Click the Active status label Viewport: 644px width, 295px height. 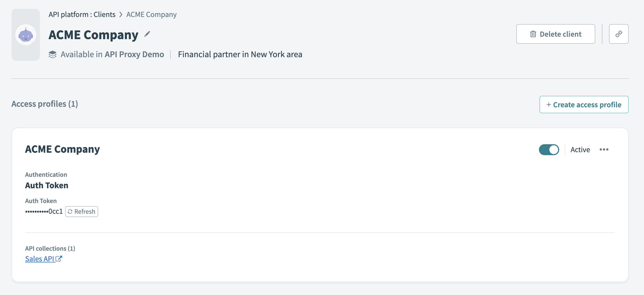coord(580,150)
